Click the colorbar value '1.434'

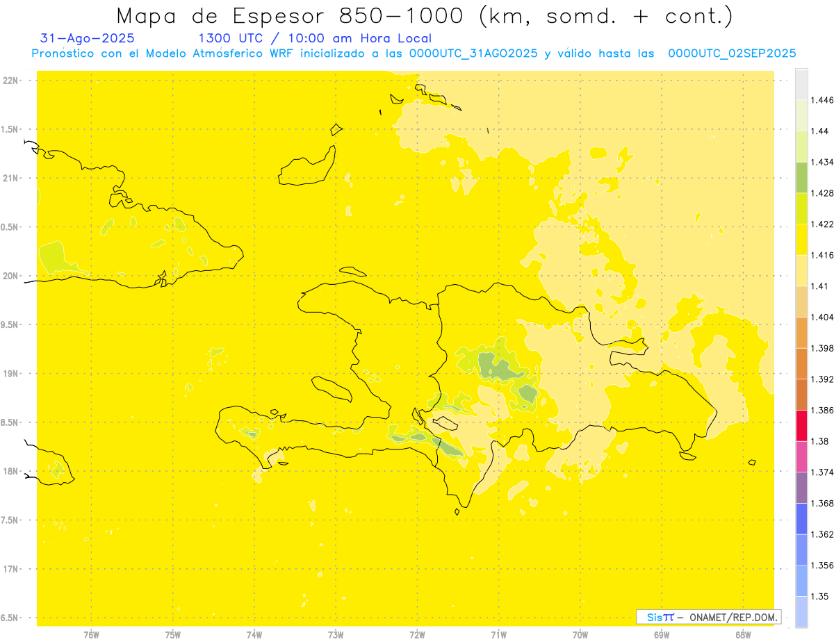point(822,162)
